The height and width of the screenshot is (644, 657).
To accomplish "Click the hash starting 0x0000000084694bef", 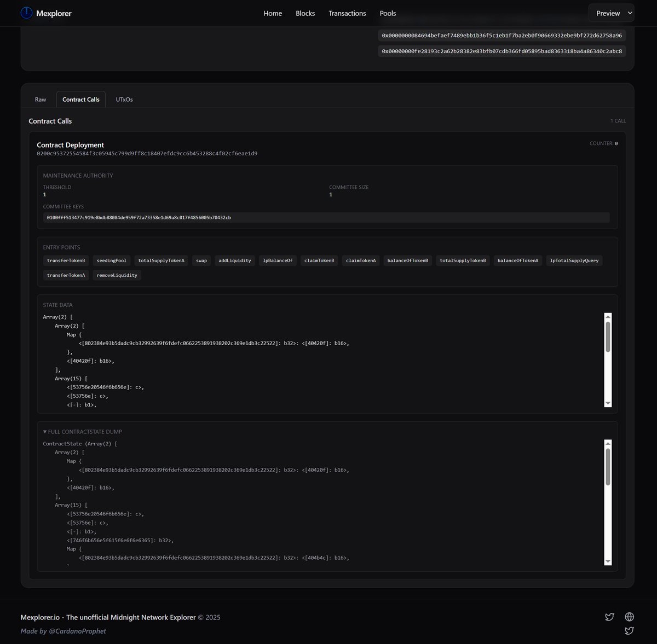I will 502,35.
